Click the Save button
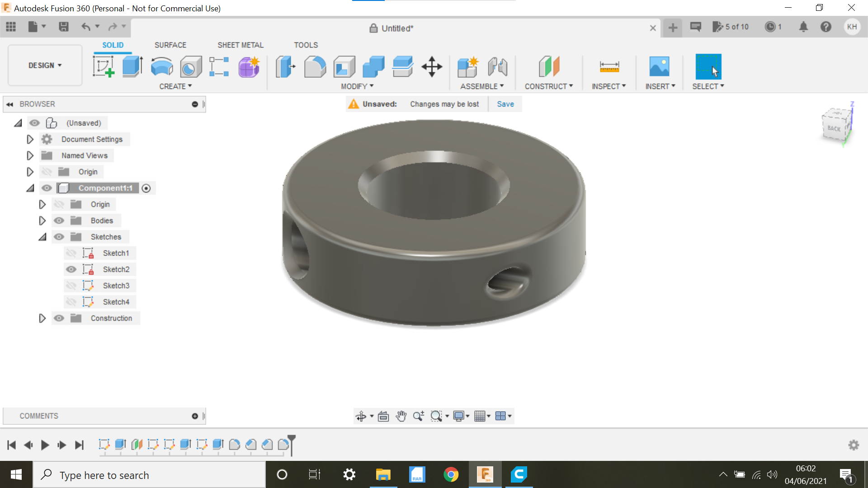Screen dimensions: 868x488 505,103
